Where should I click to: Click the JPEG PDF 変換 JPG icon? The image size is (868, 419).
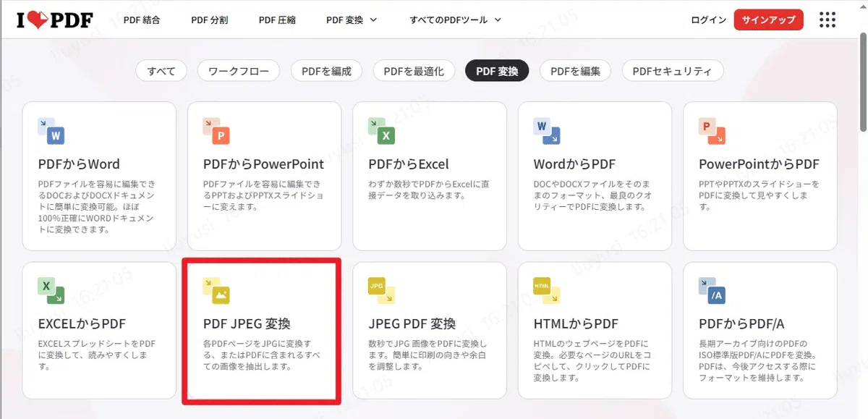381,289
